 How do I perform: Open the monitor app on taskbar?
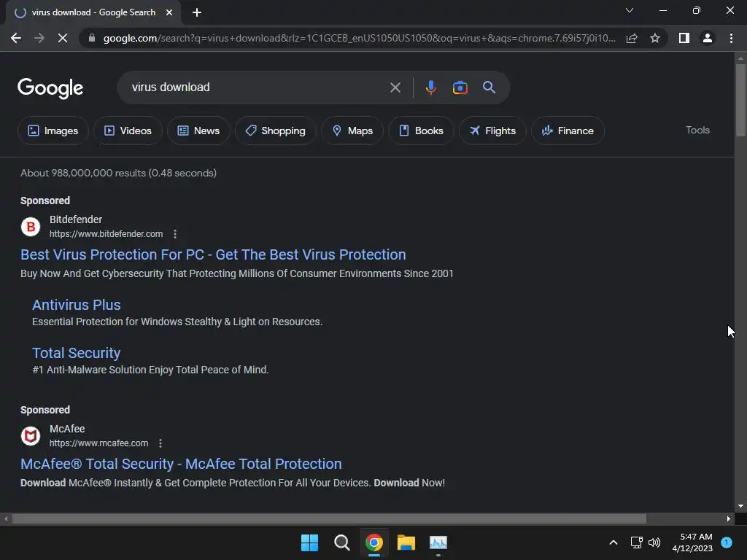click(x=438, y=542)
